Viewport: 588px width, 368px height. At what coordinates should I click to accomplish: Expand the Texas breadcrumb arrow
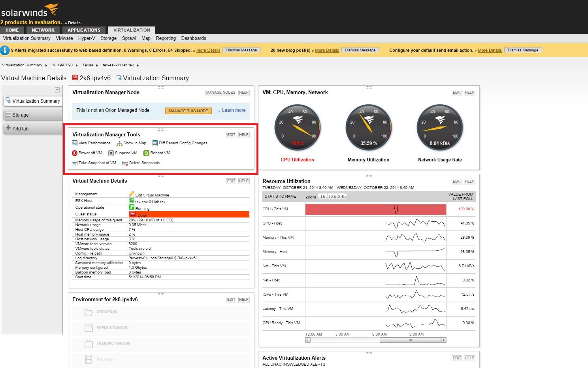pos(97,66)
